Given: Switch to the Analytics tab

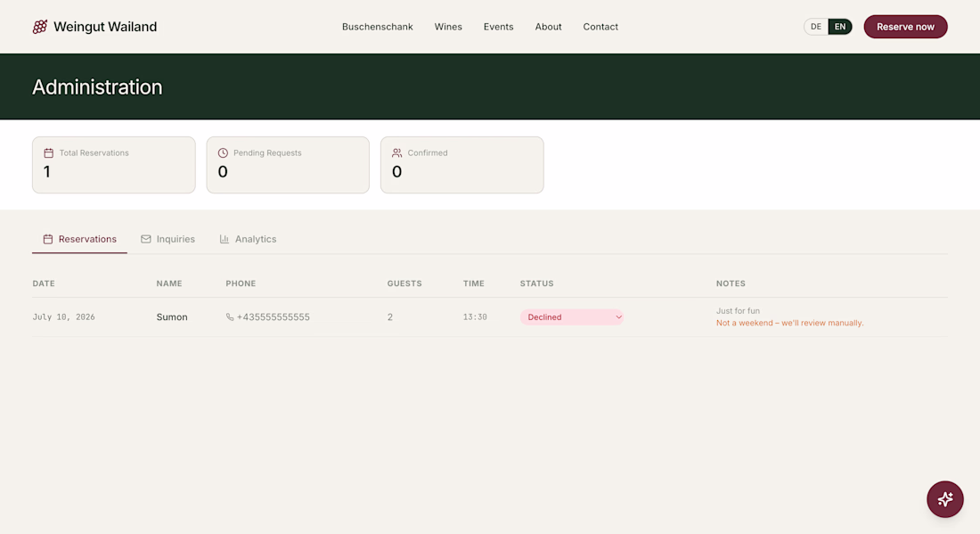Looking at the screenshot, I should [x=249, y=239].
